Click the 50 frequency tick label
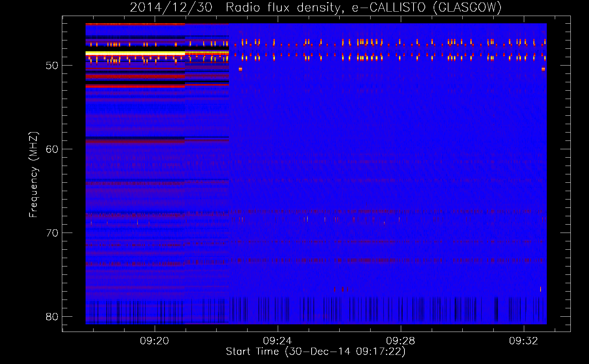Viewport: 589px width, 364px height. click(x=52, y=66)
